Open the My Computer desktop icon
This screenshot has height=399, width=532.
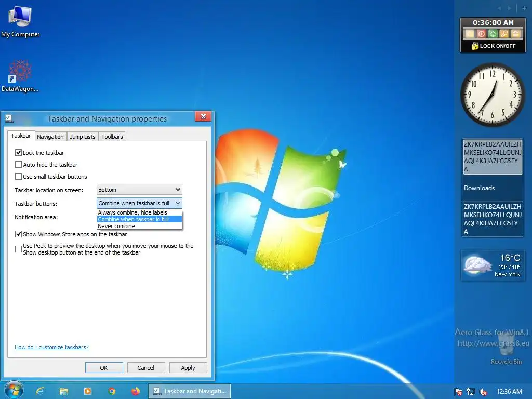click(20, 21)
